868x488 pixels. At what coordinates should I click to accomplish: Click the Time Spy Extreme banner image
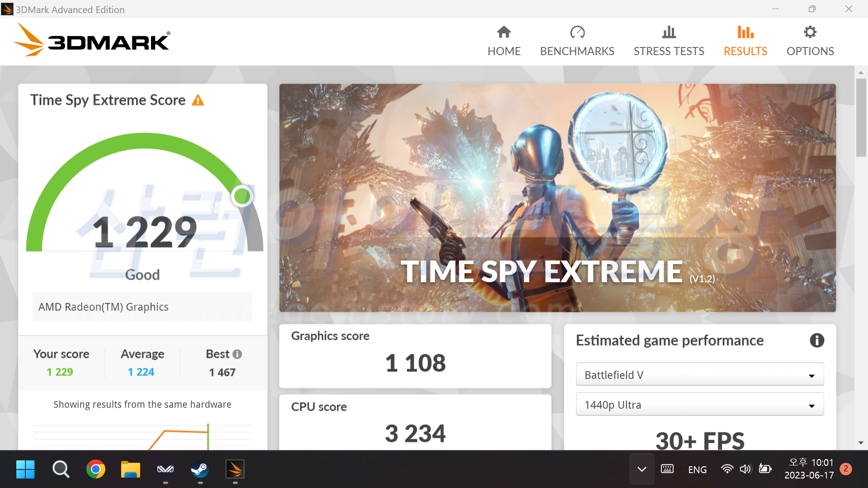pyautogui.click(x=557, y=197)
